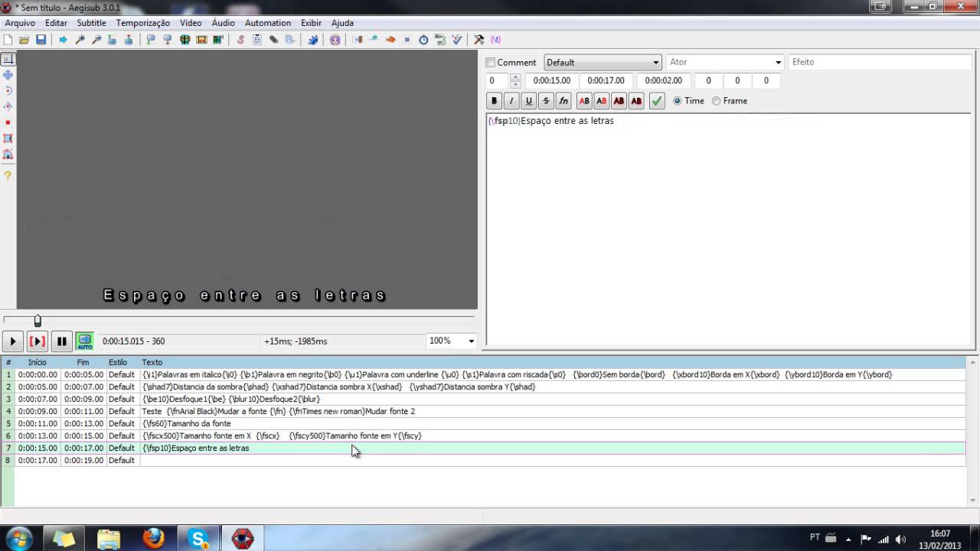The image size is (980, 551).
Task: Click the Efeito effect input field
Action: point(880,63)
